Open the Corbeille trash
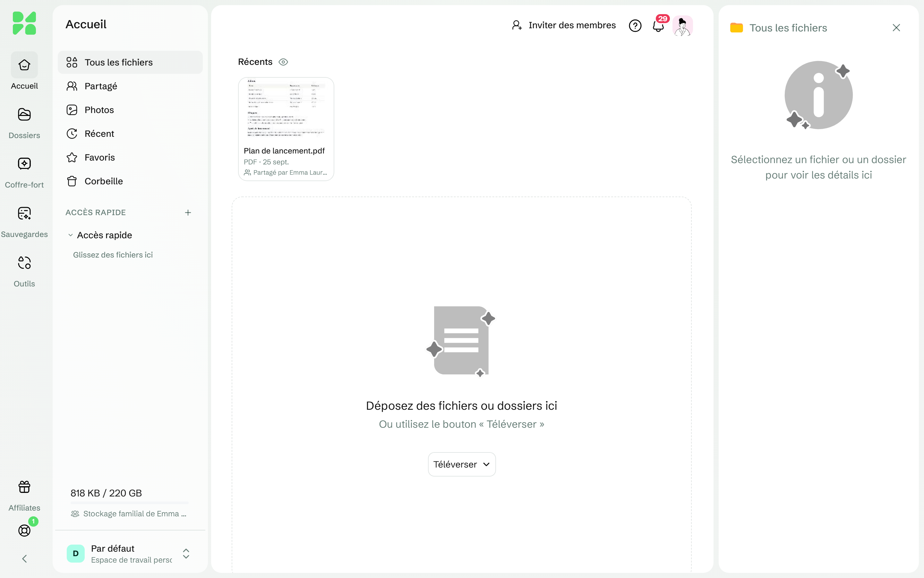 [130, 181]
